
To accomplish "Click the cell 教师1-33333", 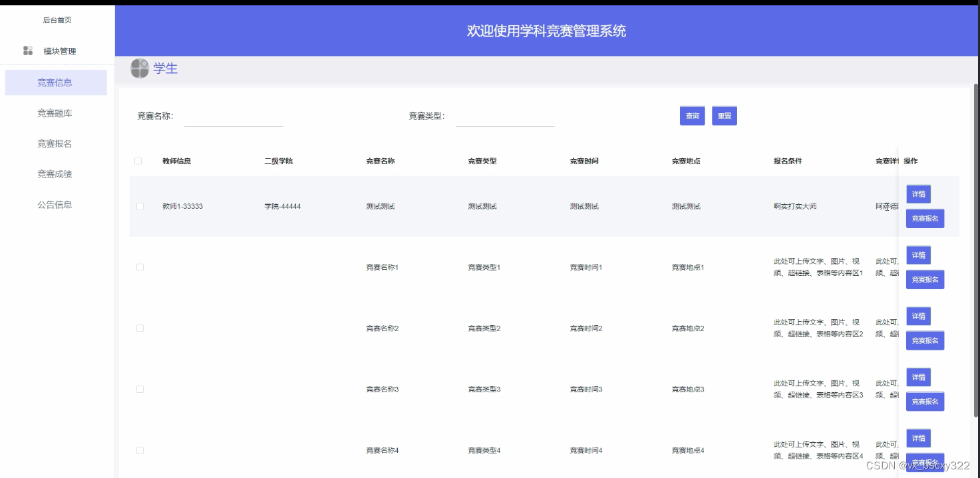I will (183, 206).
